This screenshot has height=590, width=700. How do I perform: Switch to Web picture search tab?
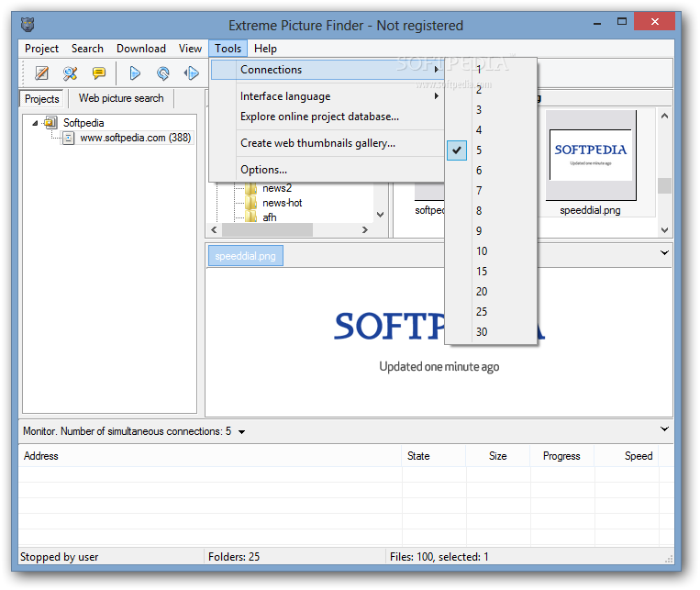pos(121,98)
